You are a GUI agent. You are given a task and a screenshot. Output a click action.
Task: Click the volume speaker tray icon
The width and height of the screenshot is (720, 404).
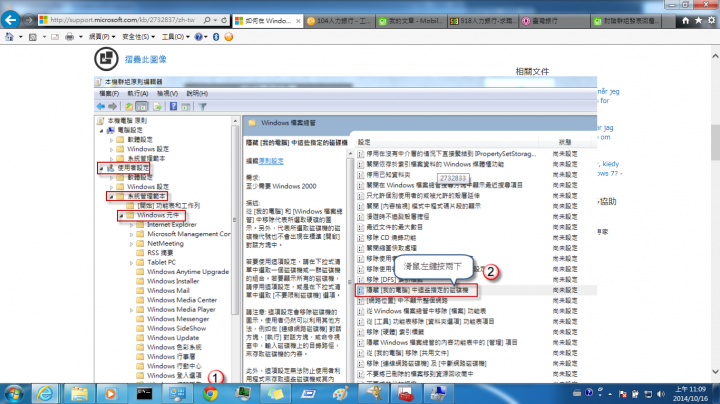click(661, 394)
